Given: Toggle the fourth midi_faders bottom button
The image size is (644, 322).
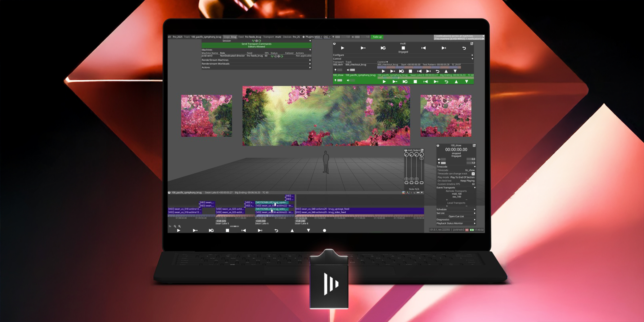Looking at the screenshot, I should 422,183.
